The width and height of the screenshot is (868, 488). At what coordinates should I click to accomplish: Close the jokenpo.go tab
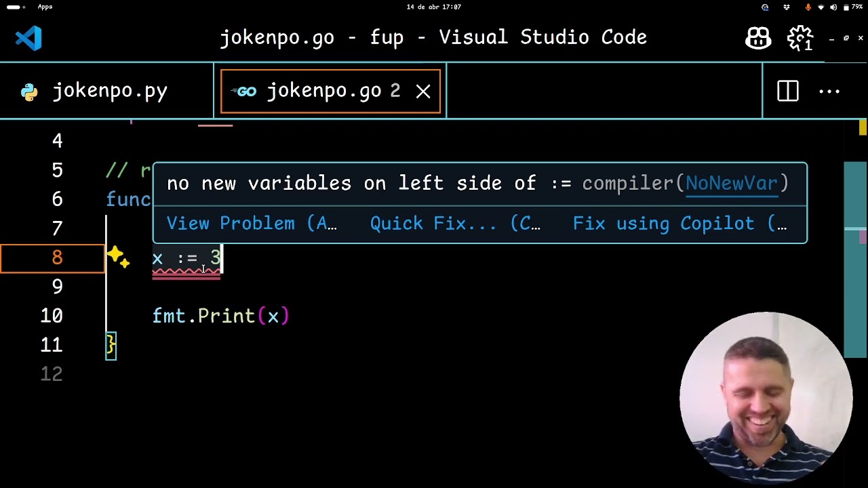[423, 91]
